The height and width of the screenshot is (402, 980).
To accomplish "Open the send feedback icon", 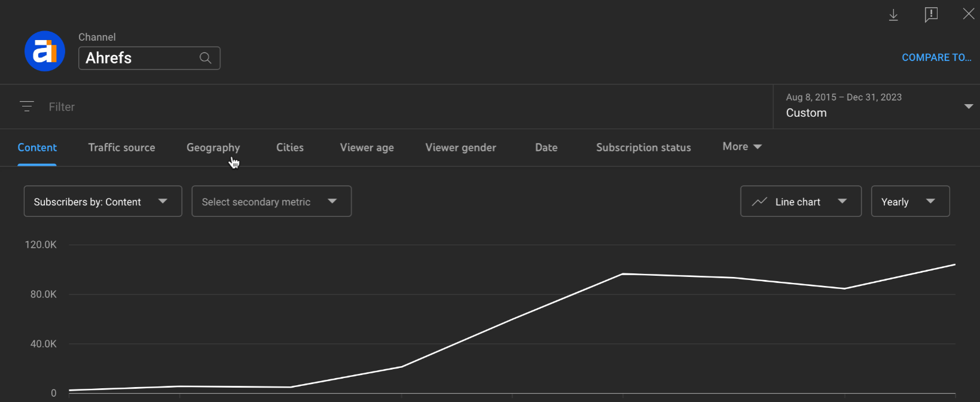I will [x=931, y=15].
